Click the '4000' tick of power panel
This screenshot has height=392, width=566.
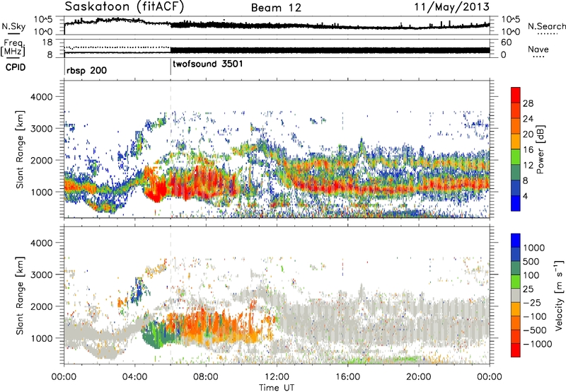[x=41, y=97]
